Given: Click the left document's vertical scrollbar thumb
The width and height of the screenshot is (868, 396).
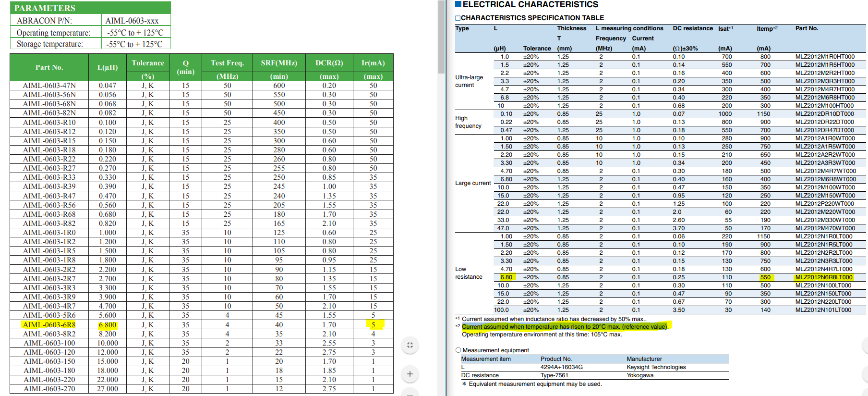Looking at the screenshot, I should pos(441,37).
